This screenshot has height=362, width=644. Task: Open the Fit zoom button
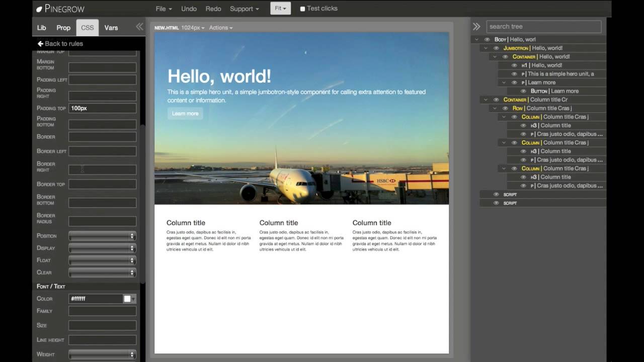point(280,9)
